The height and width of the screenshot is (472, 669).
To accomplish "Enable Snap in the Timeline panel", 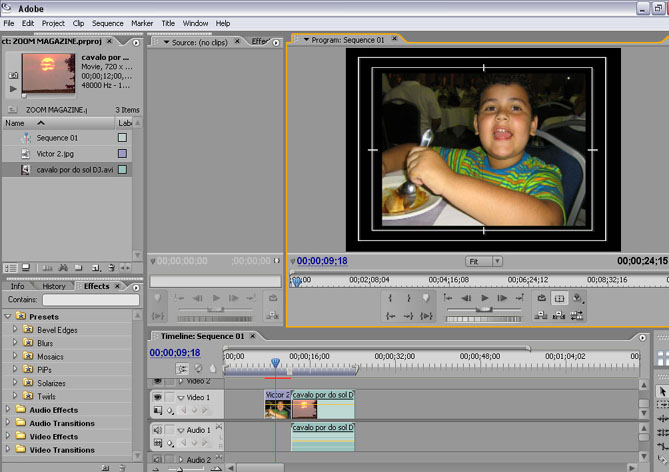I will [x=182, y=369].
